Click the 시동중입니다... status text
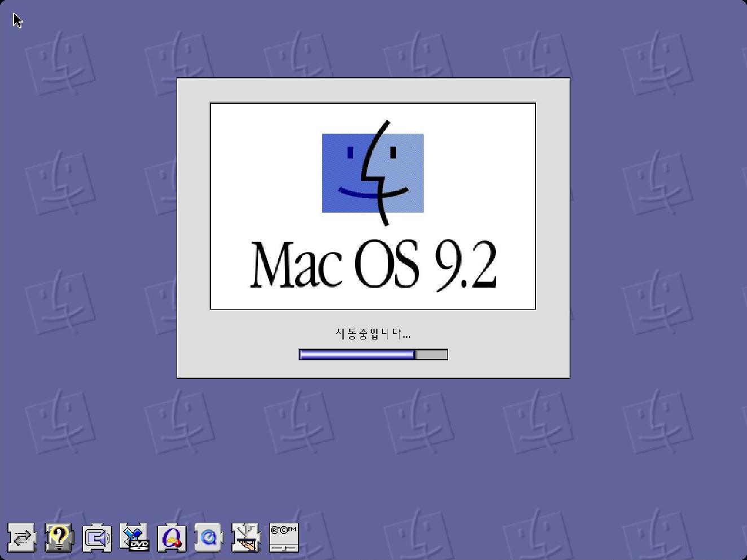The width and height of the screenshot is (747, 560). [373, 334]
